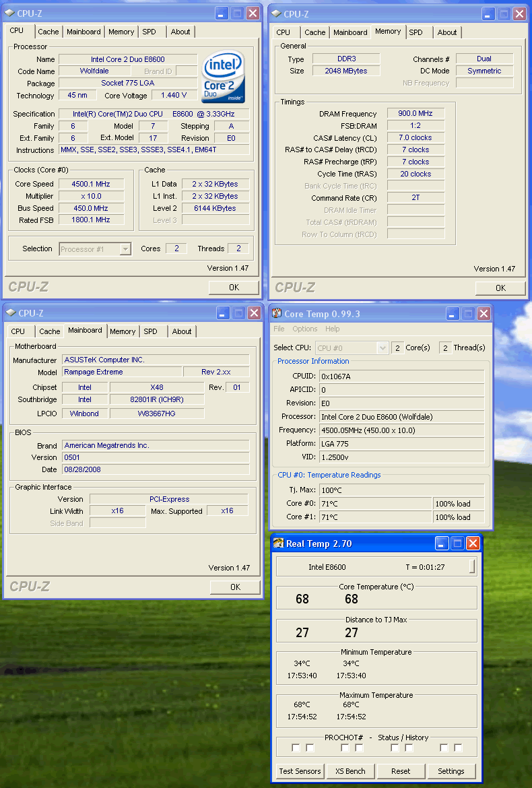
Task: Click the Cycle Time value 20 clocks
Action: [x=415, y=174]
